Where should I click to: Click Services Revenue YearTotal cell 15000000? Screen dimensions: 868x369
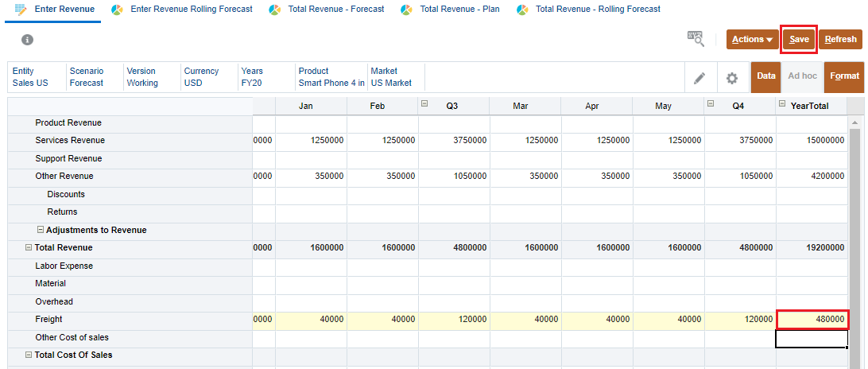click(x=812, y=141)
